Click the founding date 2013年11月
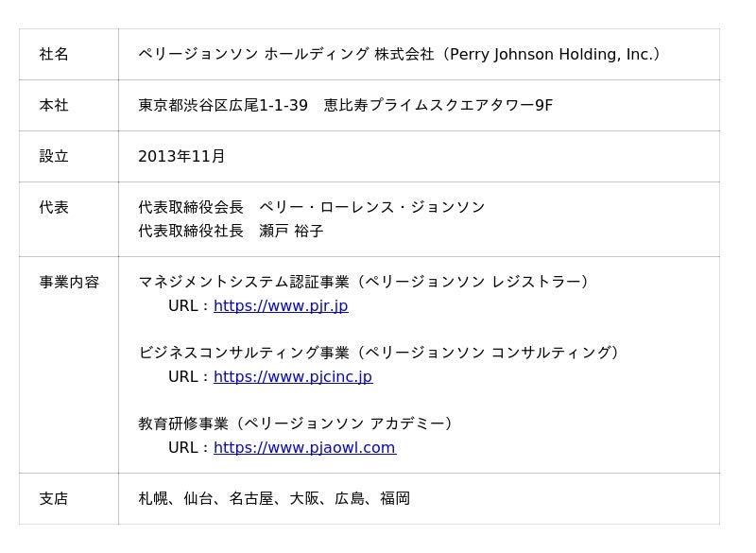This screenshot has width=756, height=553. 181,157
